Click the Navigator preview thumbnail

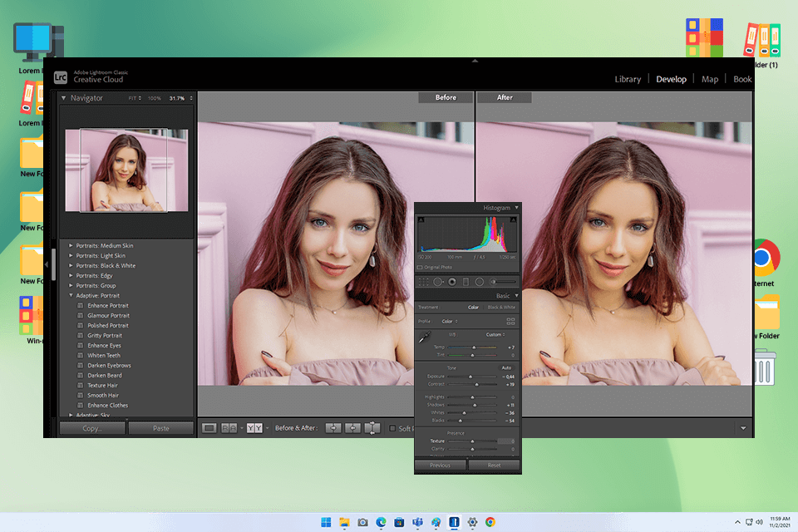tap(126, 170)
